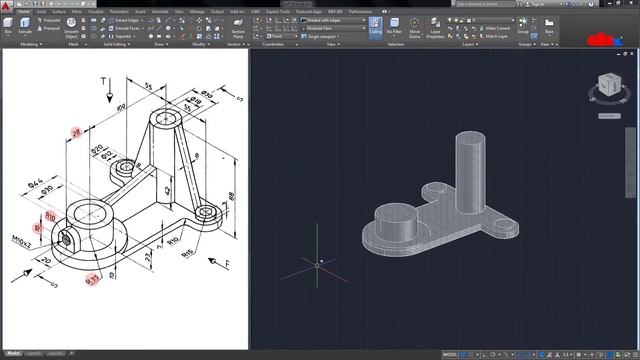Click the 3D cylinder model in viewport
Image resolution: width=640 pixels, height=360 pixels.
(x=470, y=171)
